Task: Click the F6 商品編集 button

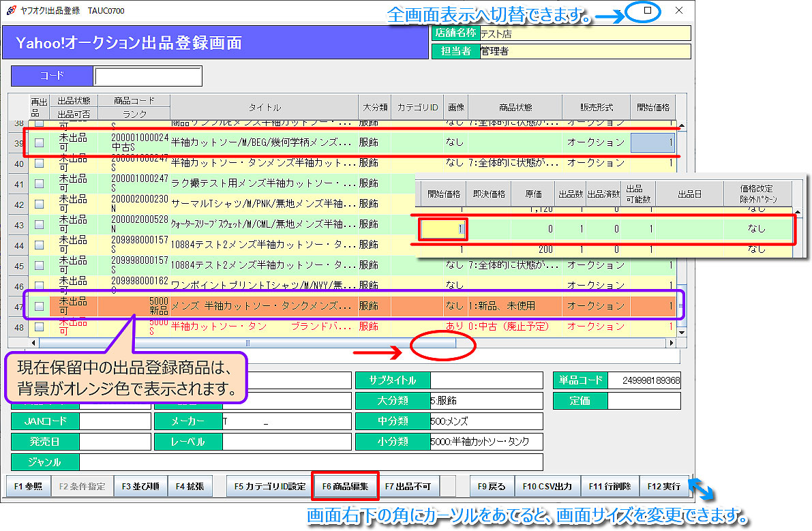Action: [x=345, y=487]
